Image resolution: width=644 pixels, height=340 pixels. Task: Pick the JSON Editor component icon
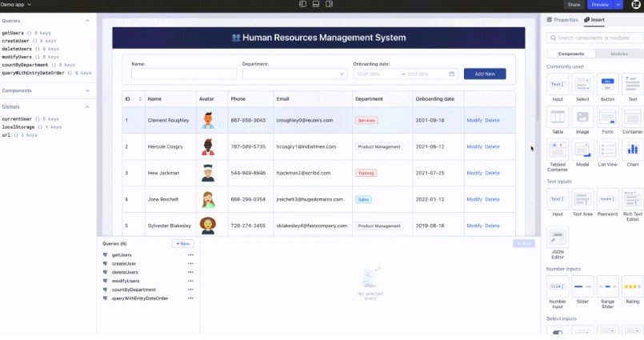[558, 237]
